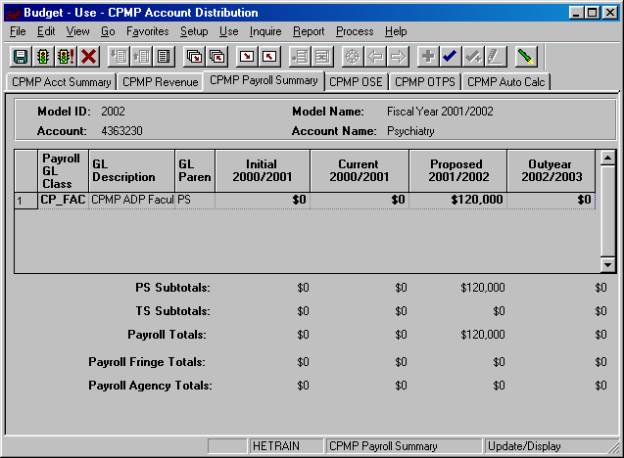Open the Process menu

[355, 31]
